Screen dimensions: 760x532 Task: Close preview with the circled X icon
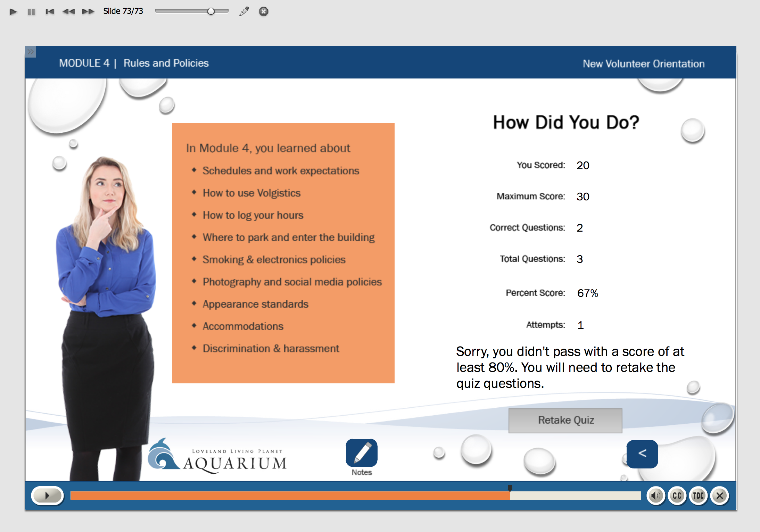[x=264, y=12]
